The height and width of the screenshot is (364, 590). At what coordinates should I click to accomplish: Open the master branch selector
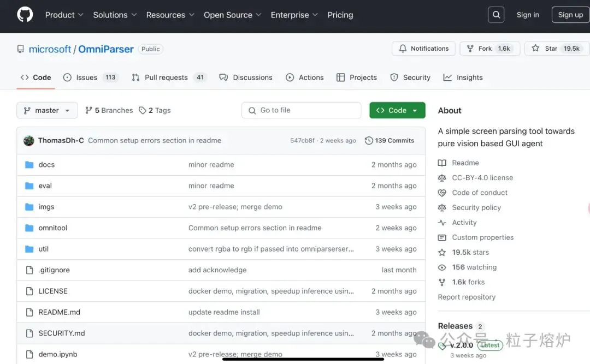pos(47,110)
